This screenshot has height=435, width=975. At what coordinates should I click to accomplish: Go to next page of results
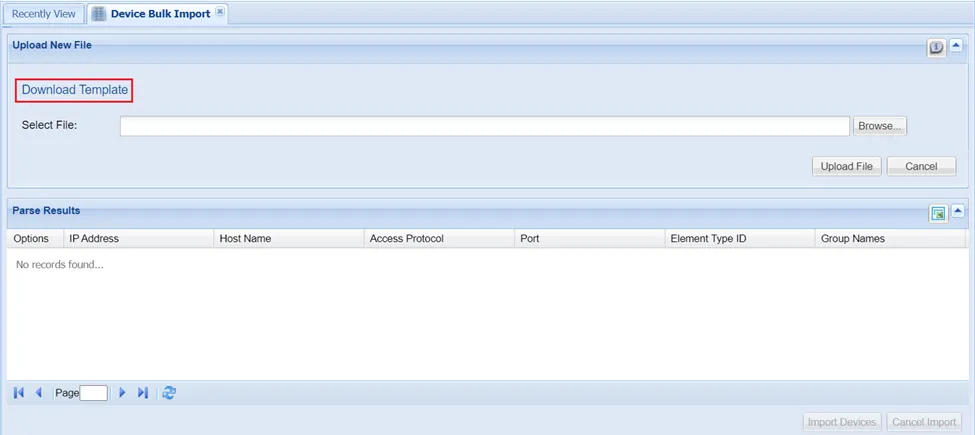[122, 393]
